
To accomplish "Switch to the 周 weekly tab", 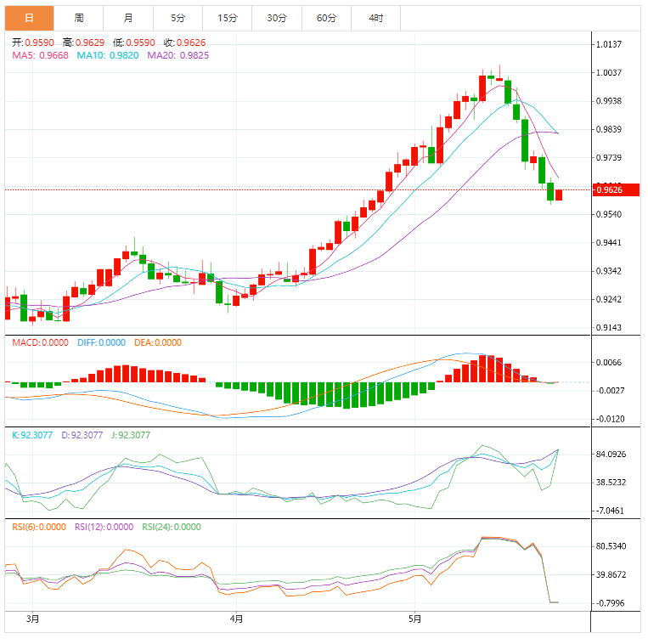I will 78,18.
